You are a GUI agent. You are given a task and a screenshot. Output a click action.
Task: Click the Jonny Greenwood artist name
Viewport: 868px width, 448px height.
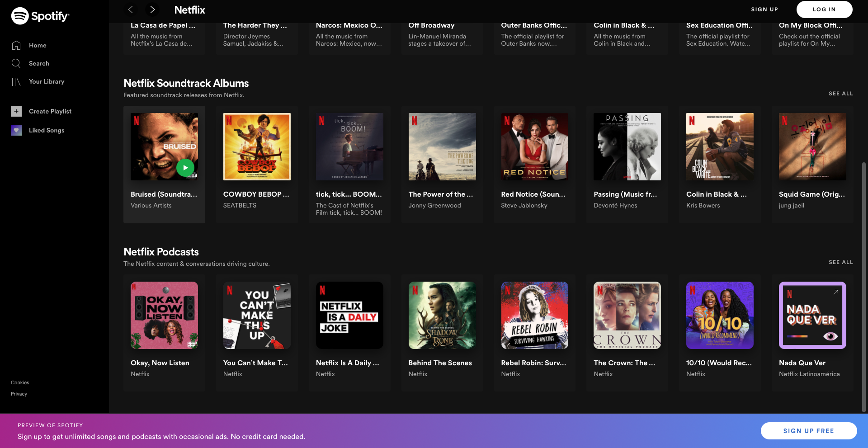pyautogui.click(x=434, y=205)
